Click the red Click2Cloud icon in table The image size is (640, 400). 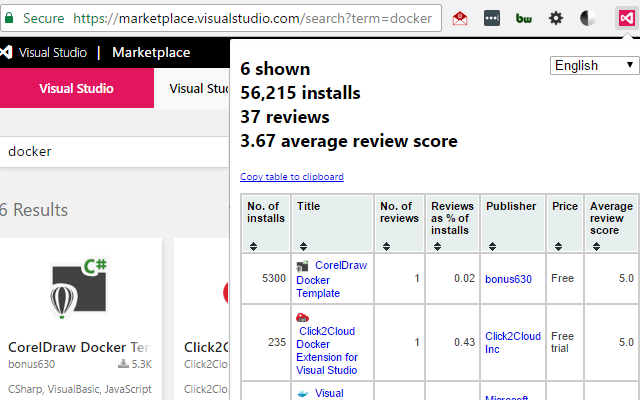pos(302,317)
